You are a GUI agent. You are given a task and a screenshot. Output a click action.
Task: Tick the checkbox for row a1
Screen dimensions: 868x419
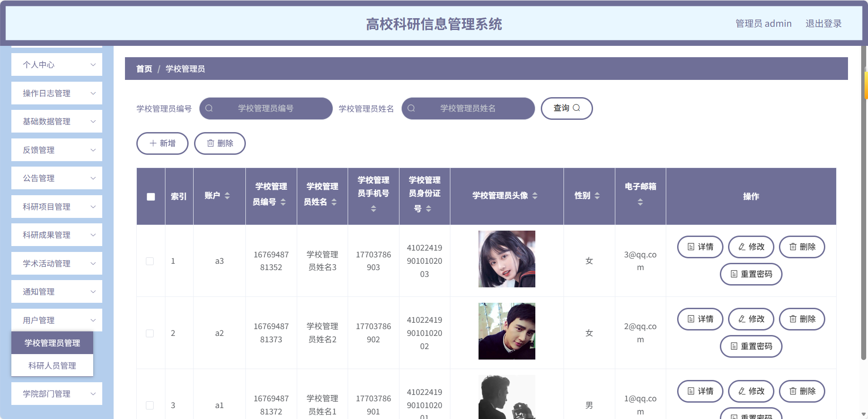150,405
